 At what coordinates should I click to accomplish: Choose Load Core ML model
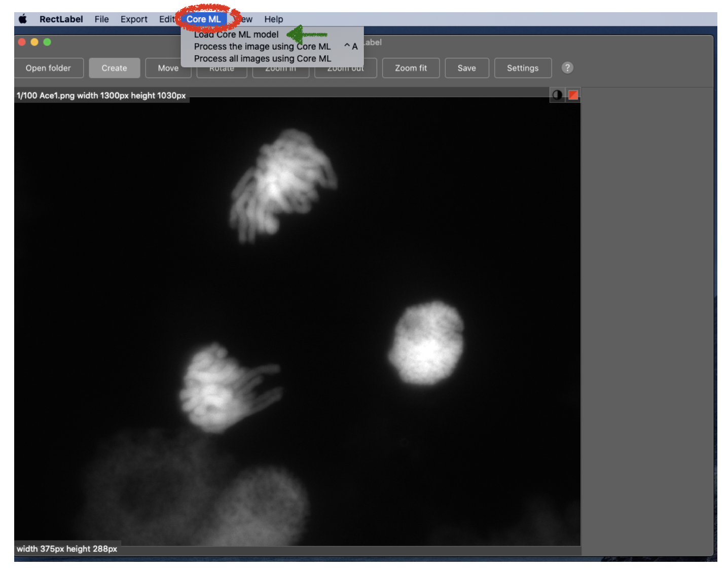coord(236,34)
